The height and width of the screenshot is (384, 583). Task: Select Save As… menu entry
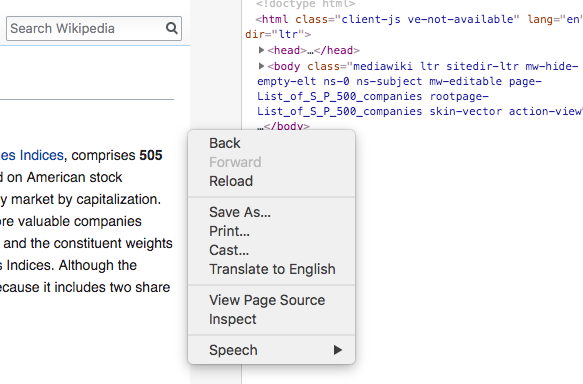(240, 212)
